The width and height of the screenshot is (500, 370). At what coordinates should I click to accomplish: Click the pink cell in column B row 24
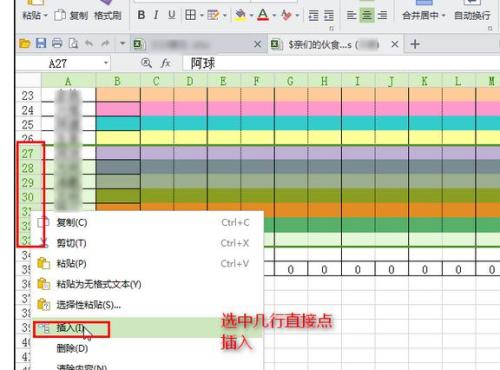[x=118, y=109]
